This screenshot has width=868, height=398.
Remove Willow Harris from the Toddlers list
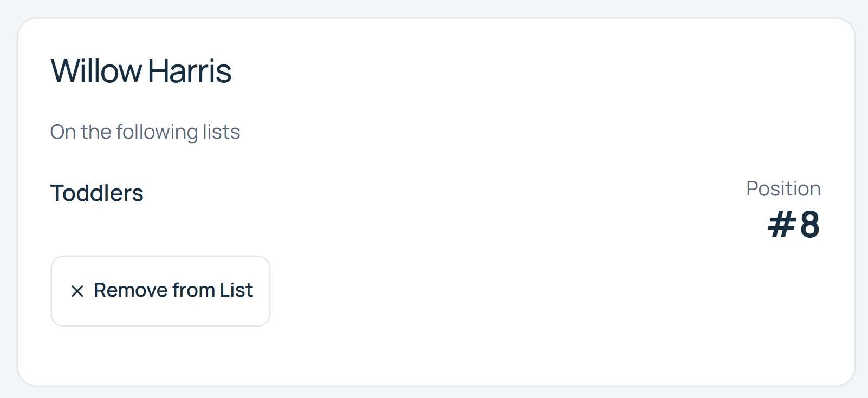pos(160,291)
